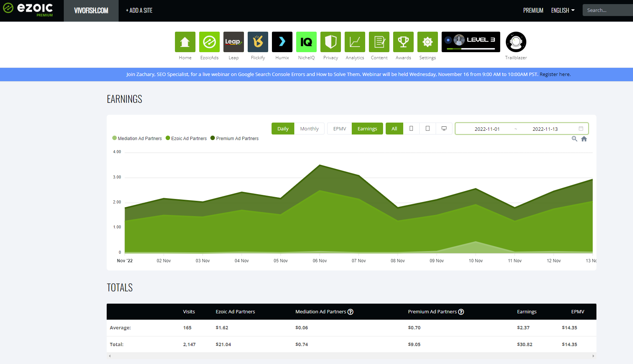
Task: Click the 06 Nov chart axis label
Action: (320, 261)
